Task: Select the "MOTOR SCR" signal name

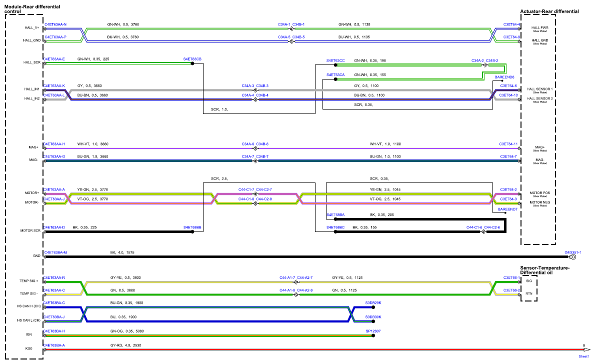Action: tap(30, 230)
